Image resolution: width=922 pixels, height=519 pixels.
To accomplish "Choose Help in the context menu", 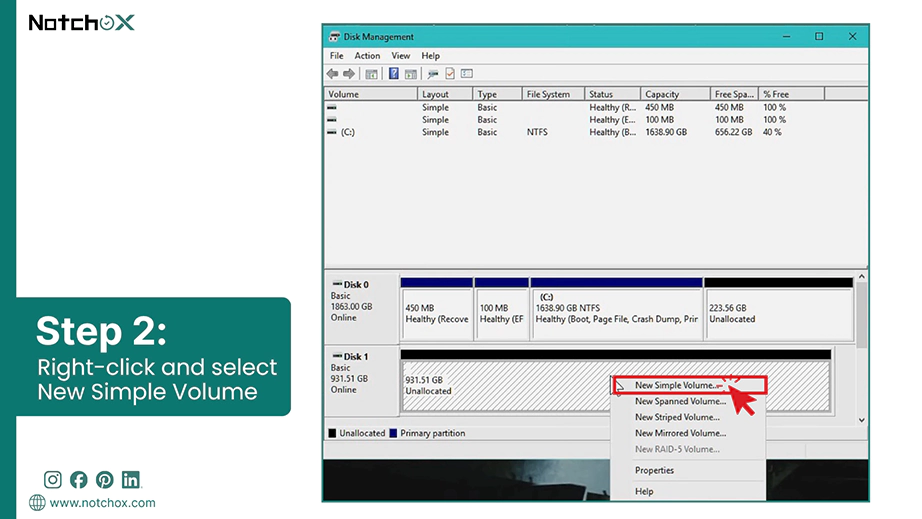I will click(688, 491).
